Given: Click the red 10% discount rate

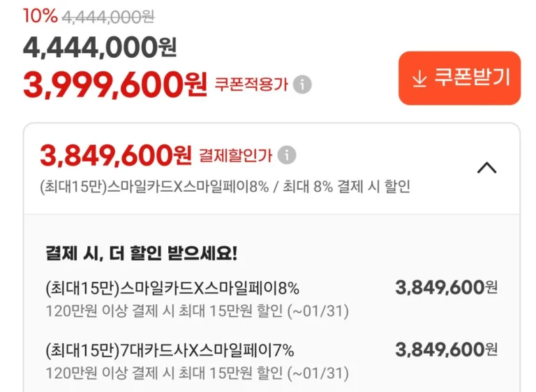Looking at the screenshot, I should [40, 16].
